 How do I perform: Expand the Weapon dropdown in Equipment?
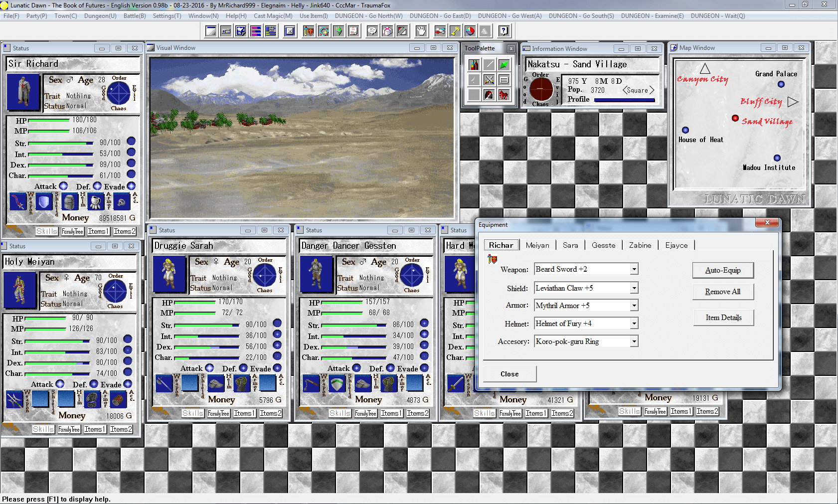tap(634, 269)
